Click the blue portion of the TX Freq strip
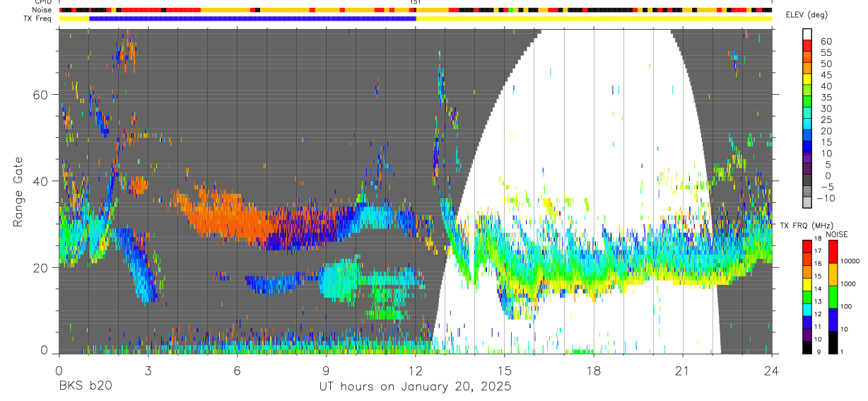 tap(252, 18)
